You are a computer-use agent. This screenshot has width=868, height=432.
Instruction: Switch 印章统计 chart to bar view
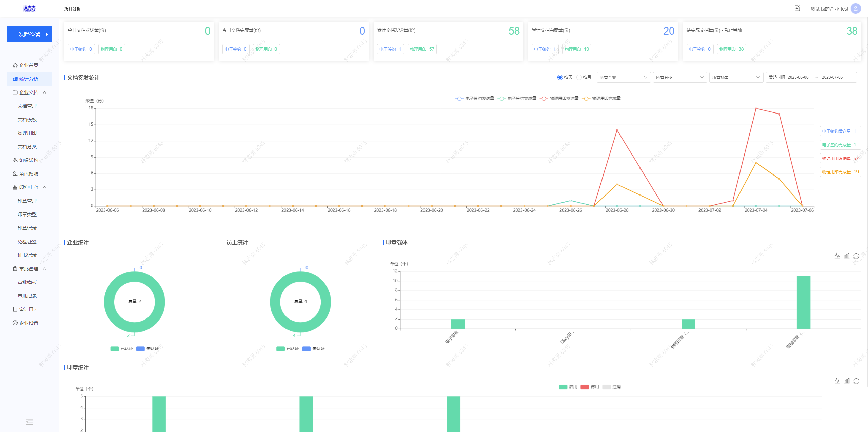[x=847, y=381]
